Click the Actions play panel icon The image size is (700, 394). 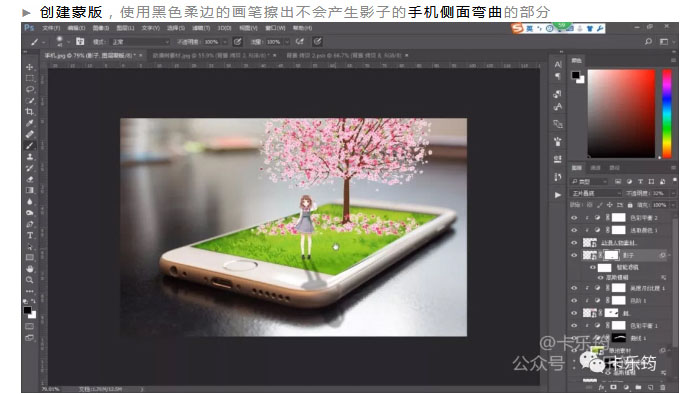point(558,195)
